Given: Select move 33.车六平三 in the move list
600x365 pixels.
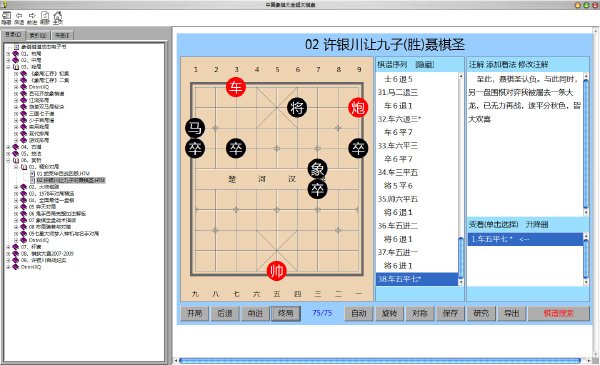Looking at the screenshot, I should tap(398, 146).
